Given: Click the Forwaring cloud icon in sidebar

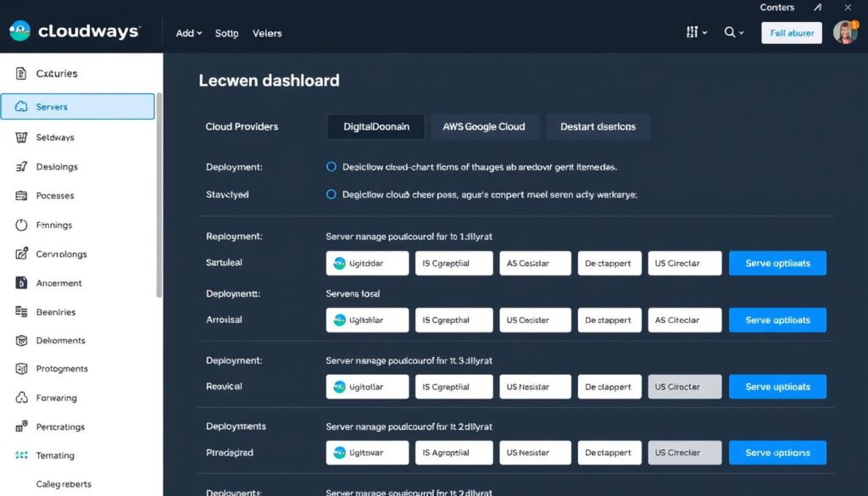Looking at the screenshot, I should tap(21, 398).
